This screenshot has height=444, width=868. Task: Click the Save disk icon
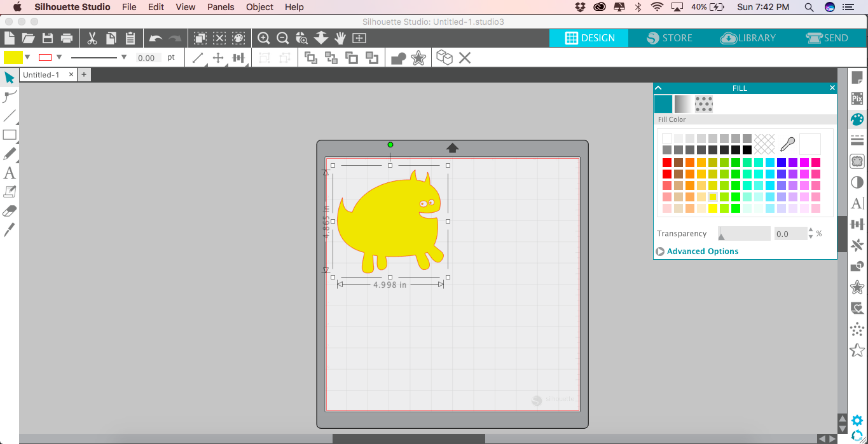click(x=47, y=38)
